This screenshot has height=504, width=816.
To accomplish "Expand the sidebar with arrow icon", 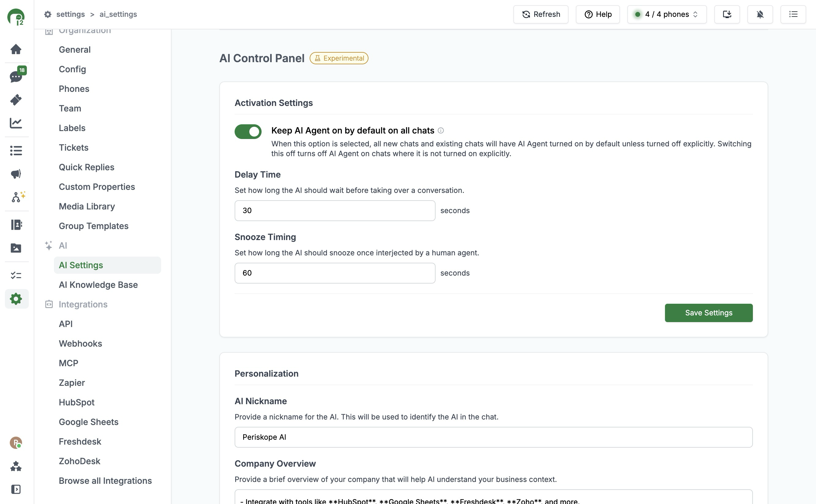I will [16, 489].
